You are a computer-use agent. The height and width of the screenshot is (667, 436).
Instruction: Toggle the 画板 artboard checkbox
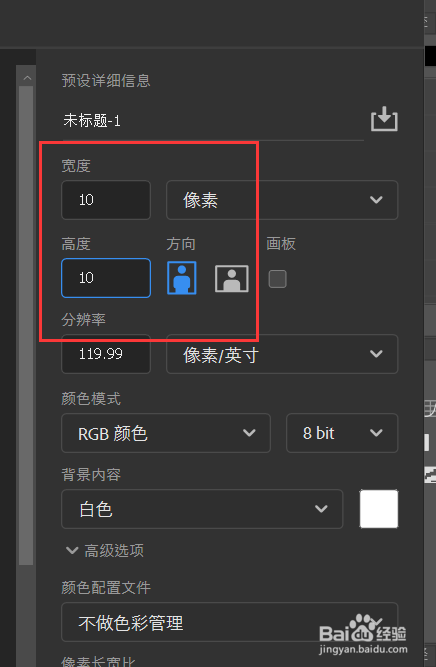pos(277,279)
